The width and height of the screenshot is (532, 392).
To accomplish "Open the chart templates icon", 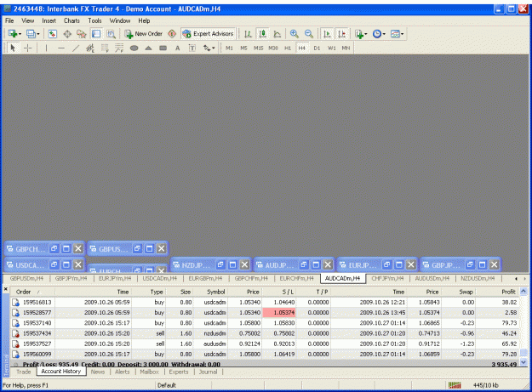I will click(x=395, y=34).
